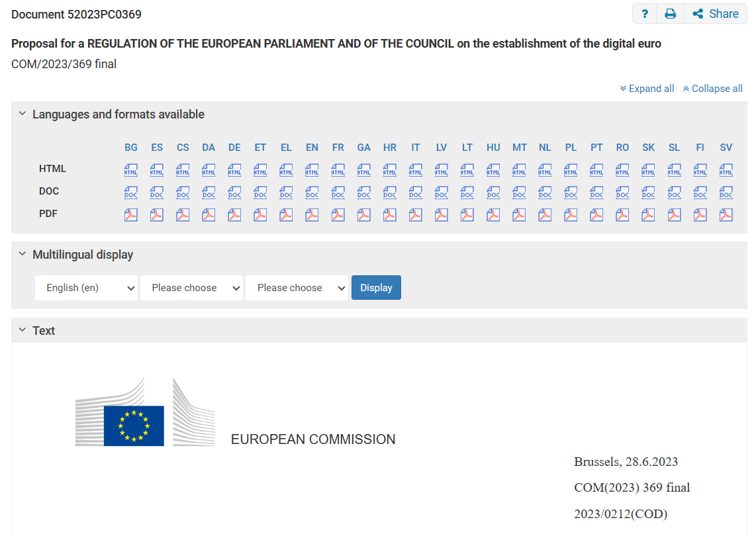Open the Spanish HTML version

[x=157, y=169]
